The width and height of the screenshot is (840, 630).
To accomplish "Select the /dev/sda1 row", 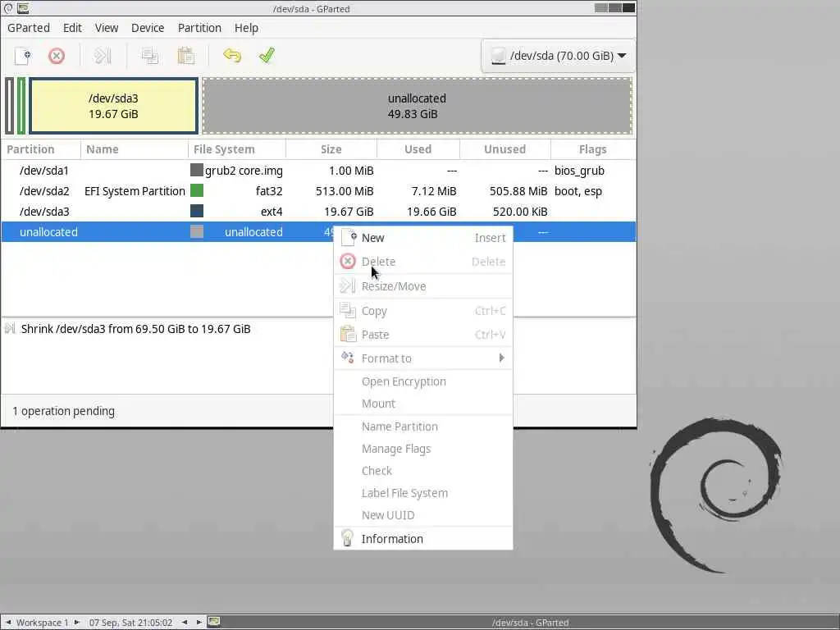I will pos(318,171).
